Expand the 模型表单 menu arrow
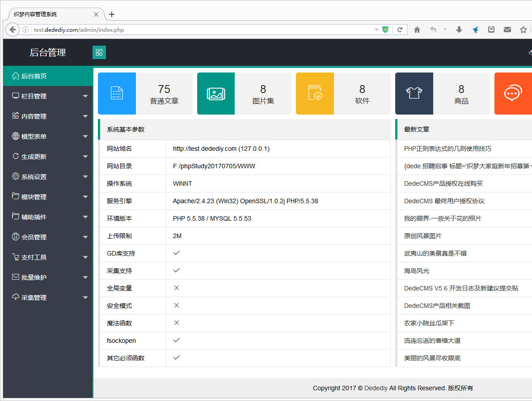 85,137
